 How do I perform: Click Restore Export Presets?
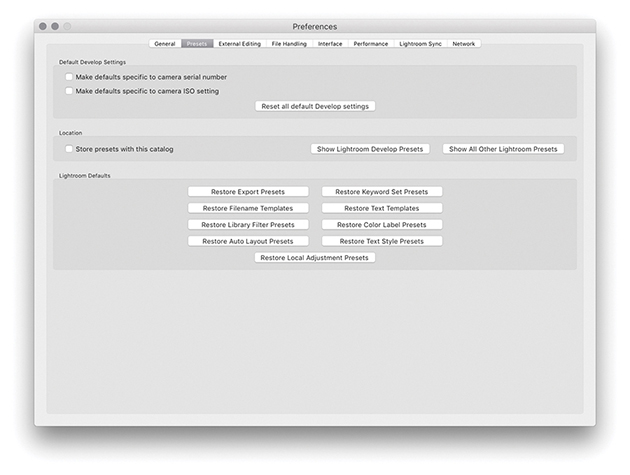[x=248, y=192]
